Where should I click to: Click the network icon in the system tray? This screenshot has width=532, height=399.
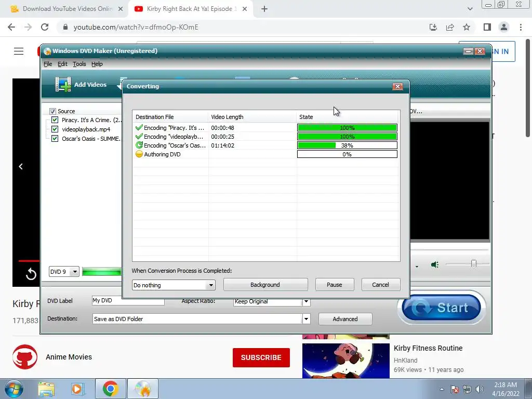pyautogui.click(x=467, y=389)
